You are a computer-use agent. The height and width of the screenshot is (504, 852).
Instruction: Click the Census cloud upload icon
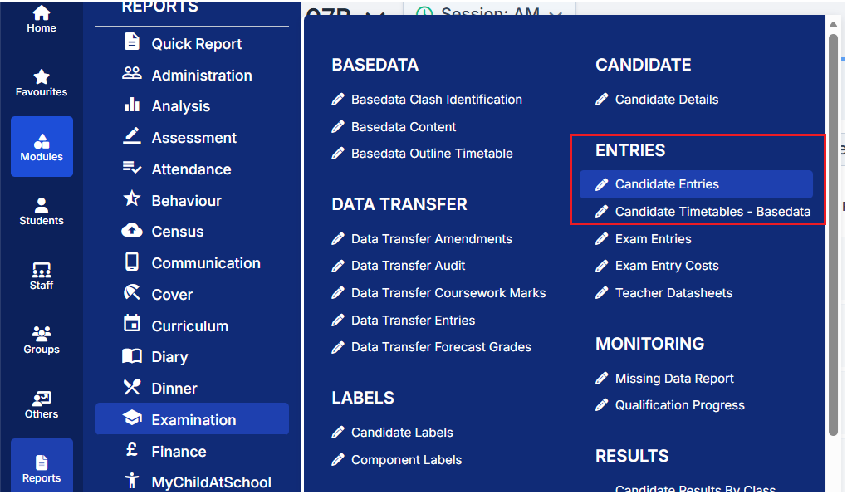point(132,232)
